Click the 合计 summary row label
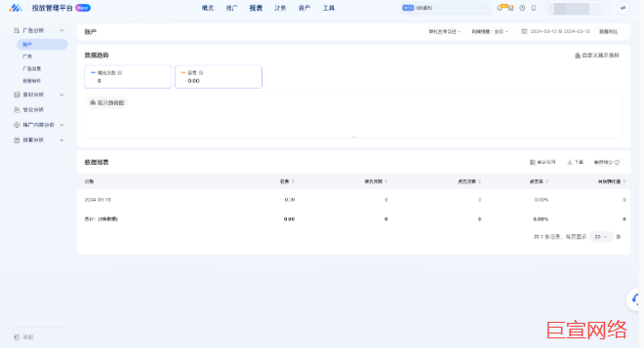The height and width of the screenshot is (353, 644). [101, 219]
